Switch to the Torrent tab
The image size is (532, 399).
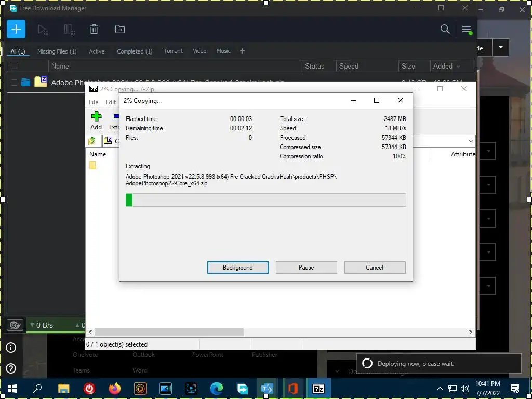[173, 51]
